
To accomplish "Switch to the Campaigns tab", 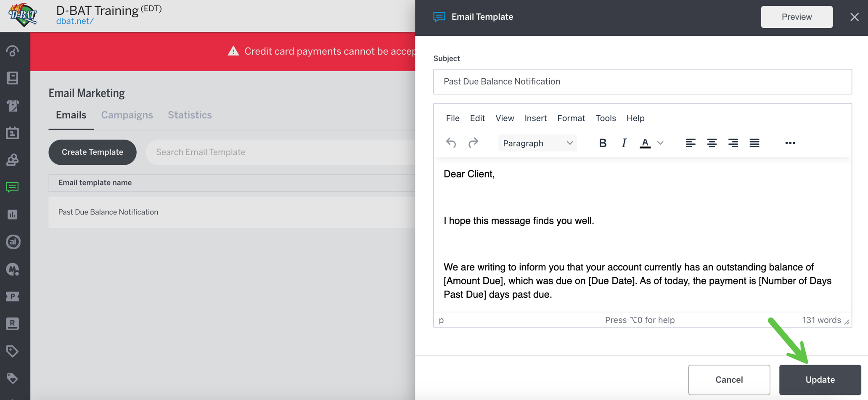I will 127,115.
